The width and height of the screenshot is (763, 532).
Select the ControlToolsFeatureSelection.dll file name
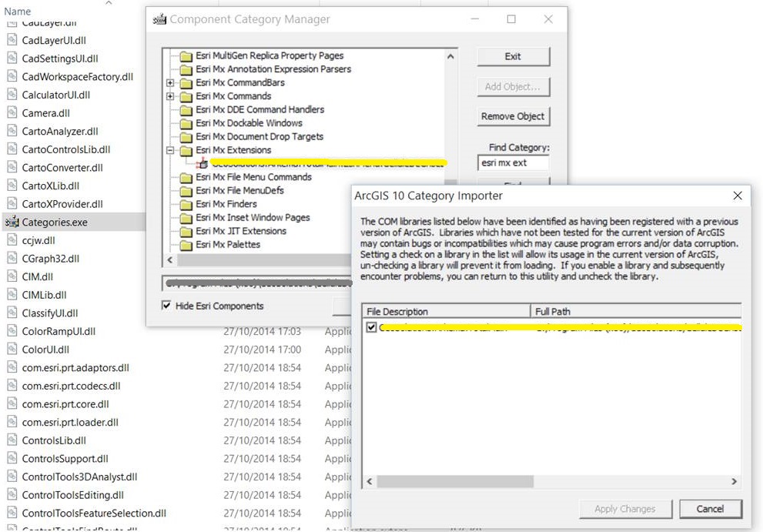tap(94, 513)
